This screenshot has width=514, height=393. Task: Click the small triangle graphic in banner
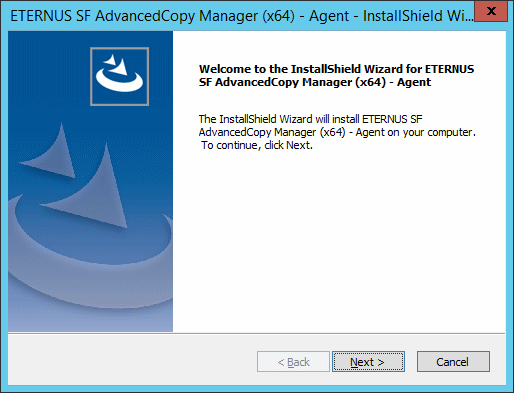click(55, 153)
